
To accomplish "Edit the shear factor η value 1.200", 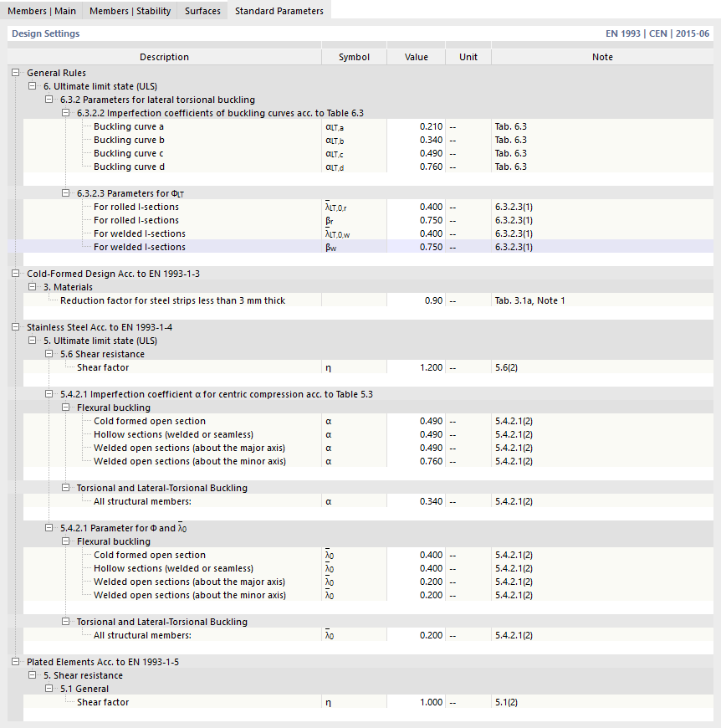I will coord(416,367).
